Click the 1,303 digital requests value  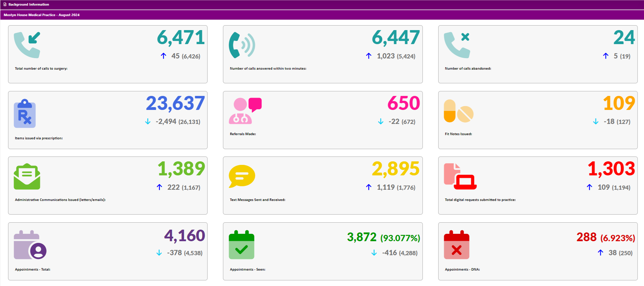point(611,169)
